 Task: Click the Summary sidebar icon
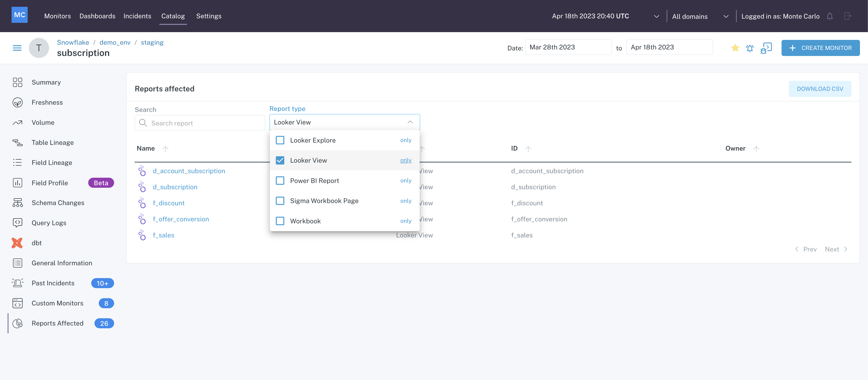(18, 82)
